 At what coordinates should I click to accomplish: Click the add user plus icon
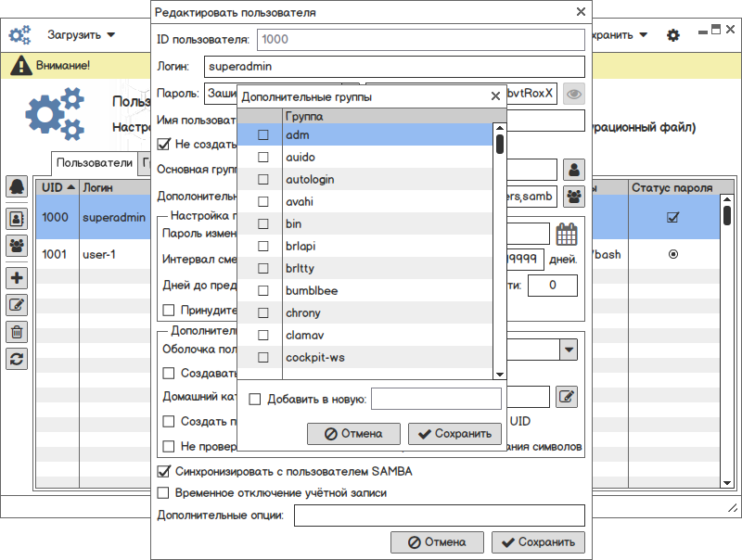point(18,277)
